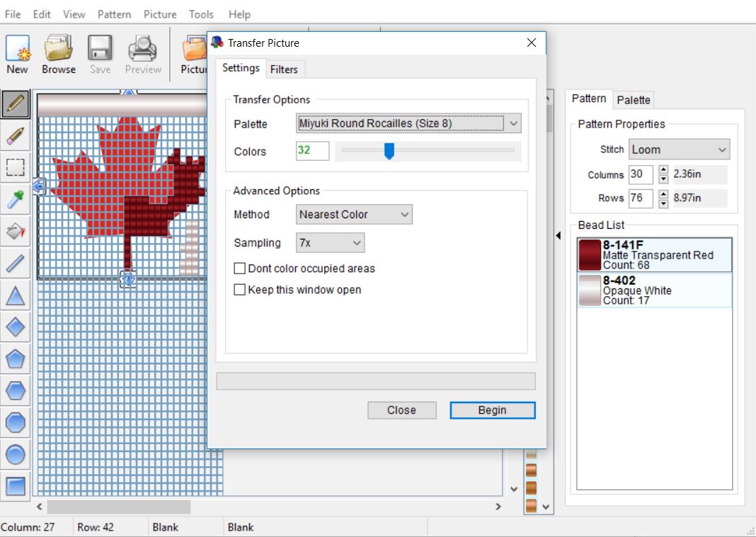This screenshot has height=537, width=756.
Task: Click the Colors value field showing 32
Action: point(312,150)
